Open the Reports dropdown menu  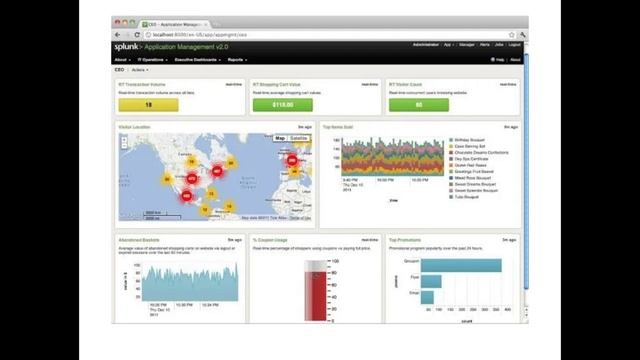point(237,60)
